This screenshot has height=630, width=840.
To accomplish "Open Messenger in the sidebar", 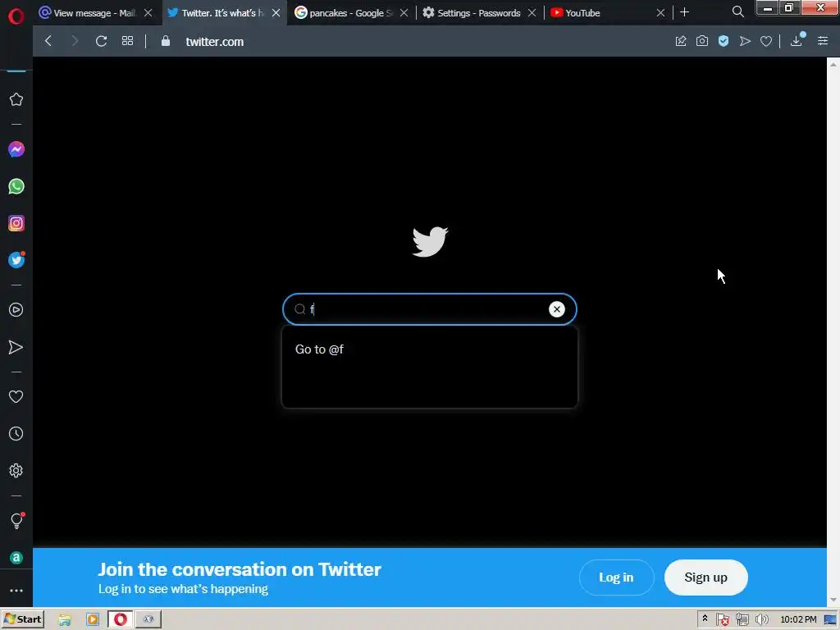I will [x=16, y=149].
